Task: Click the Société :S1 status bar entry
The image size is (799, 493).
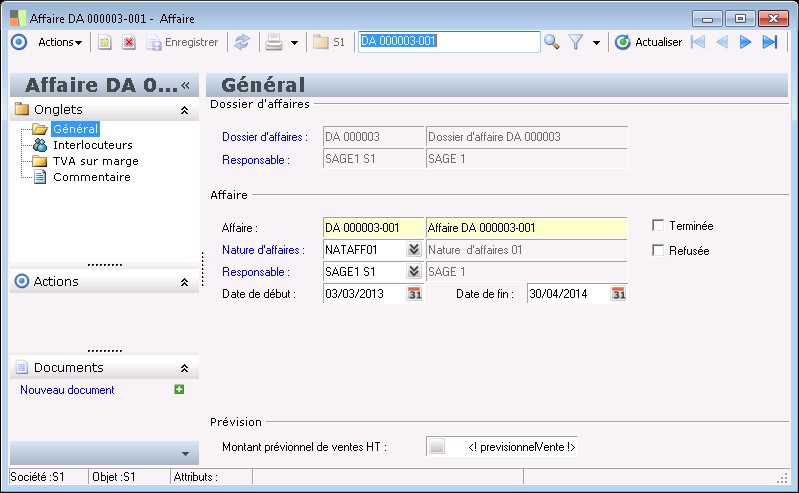Action: 48,477
